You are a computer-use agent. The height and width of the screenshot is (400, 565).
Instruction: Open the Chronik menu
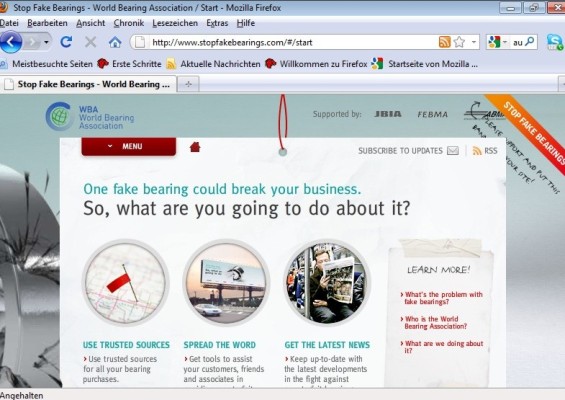point(129,23)
